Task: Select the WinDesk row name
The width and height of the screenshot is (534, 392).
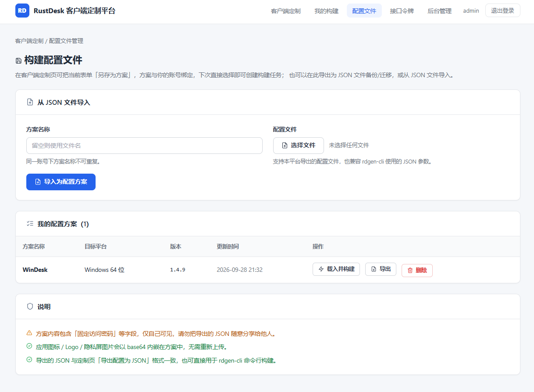Action: coord(35,270)
